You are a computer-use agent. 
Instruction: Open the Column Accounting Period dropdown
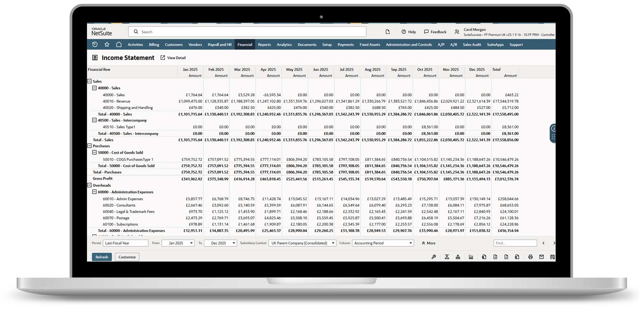[x=383, y=243]
